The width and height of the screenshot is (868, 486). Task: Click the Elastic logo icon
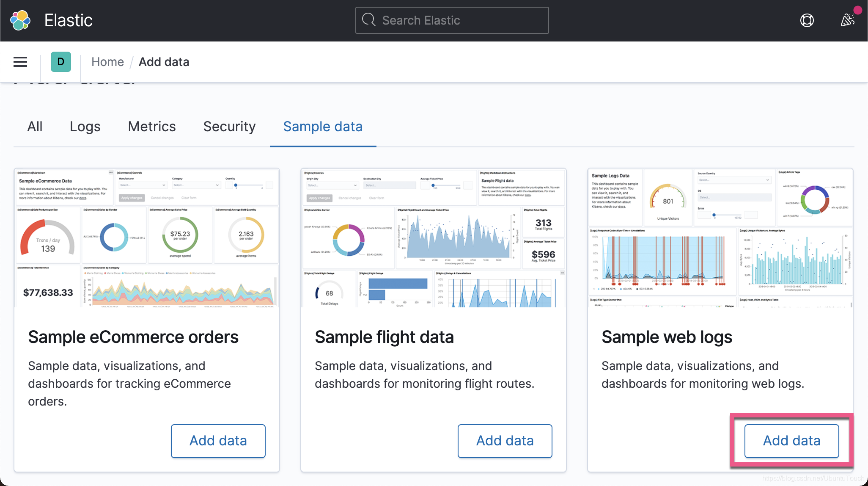coord(20,20)
